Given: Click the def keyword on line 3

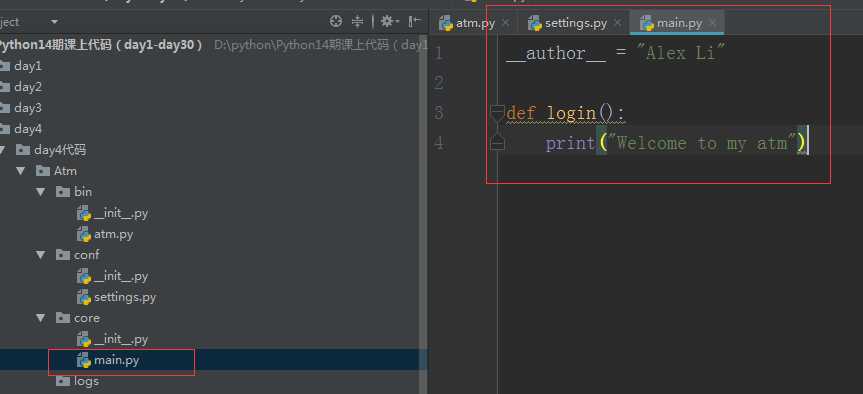Looking at the screenshot, I should [x=521, y=113].
